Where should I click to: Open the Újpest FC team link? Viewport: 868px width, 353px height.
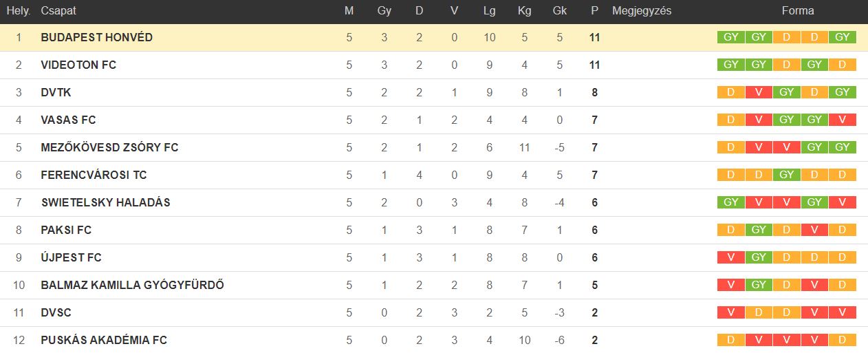(x=71, y=257)
